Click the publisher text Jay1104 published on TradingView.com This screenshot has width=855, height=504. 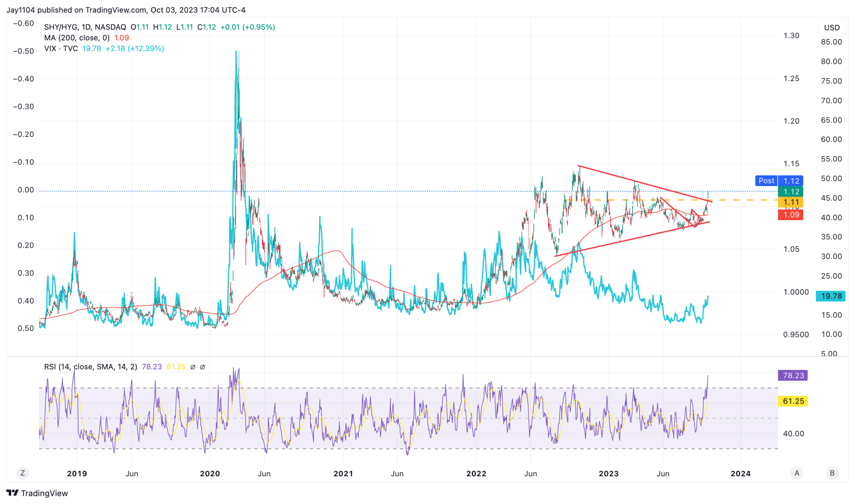coord(77,10)
